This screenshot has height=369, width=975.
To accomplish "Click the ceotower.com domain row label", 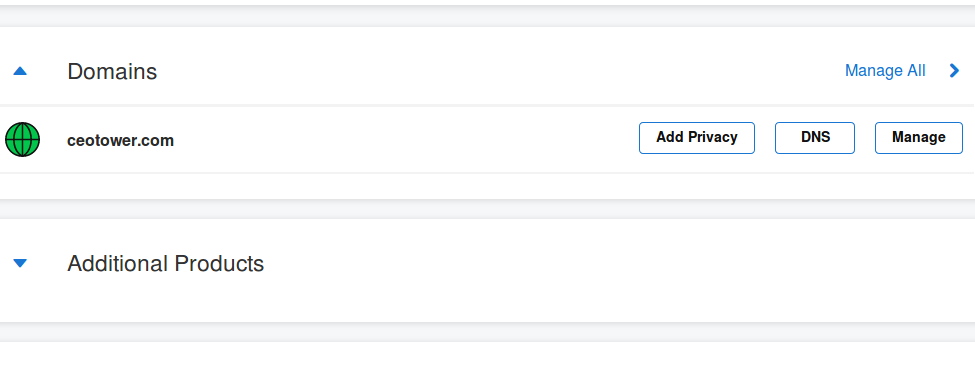I will pyautogui.click(x=121, y=141).
